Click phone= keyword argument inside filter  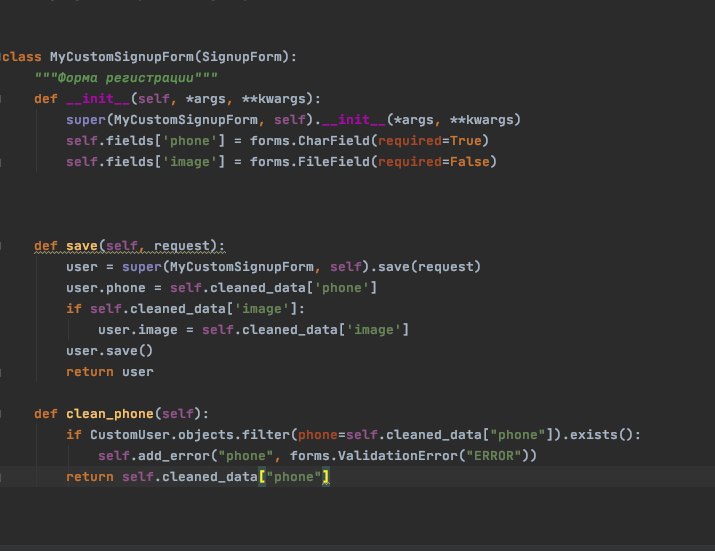click(x=321, y=435)
